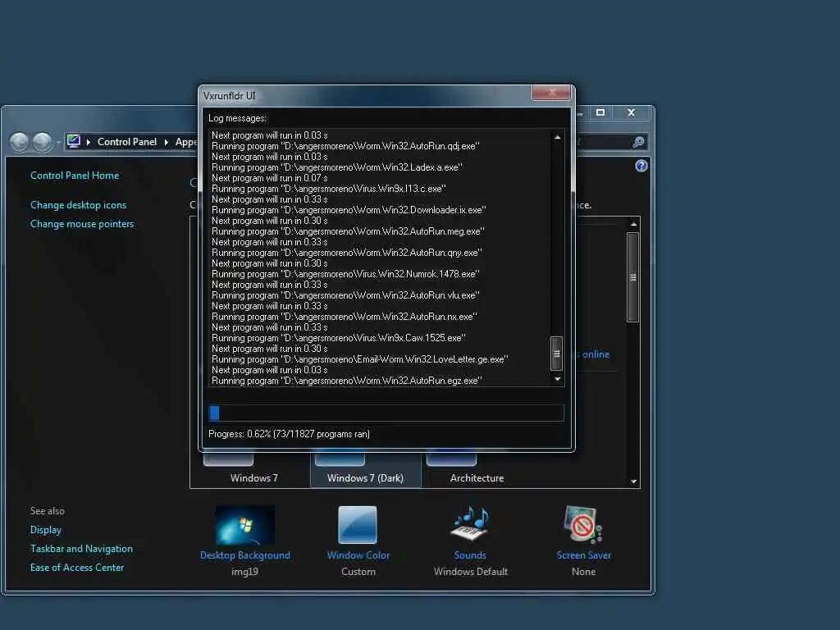Click log line Worm.Win32.Ladex.a.exe
The image size is (840, 630).
(x=337, y=167)
